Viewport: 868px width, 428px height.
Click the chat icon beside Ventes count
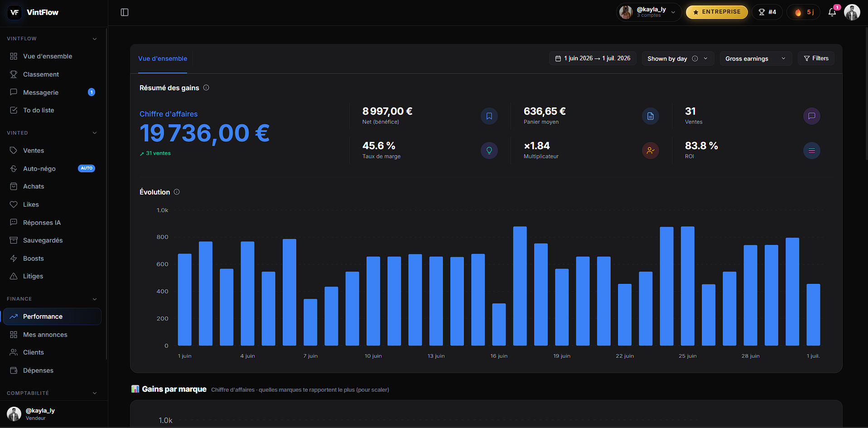click(812, 116)
